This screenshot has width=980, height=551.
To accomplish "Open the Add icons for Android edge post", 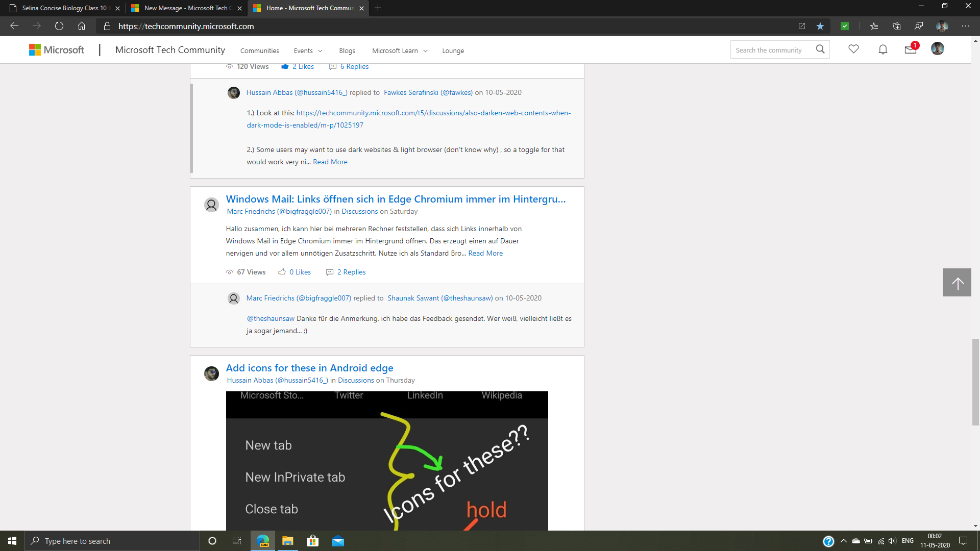I will [309, 367].
